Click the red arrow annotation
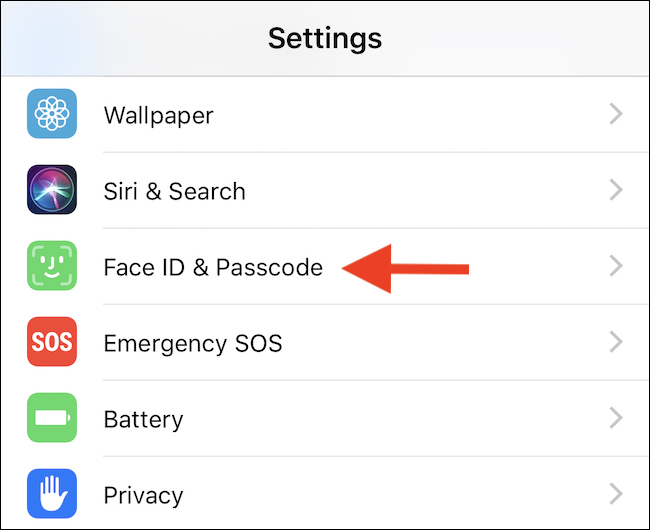This screenshot has width=650, height=530. click(405, 267)
